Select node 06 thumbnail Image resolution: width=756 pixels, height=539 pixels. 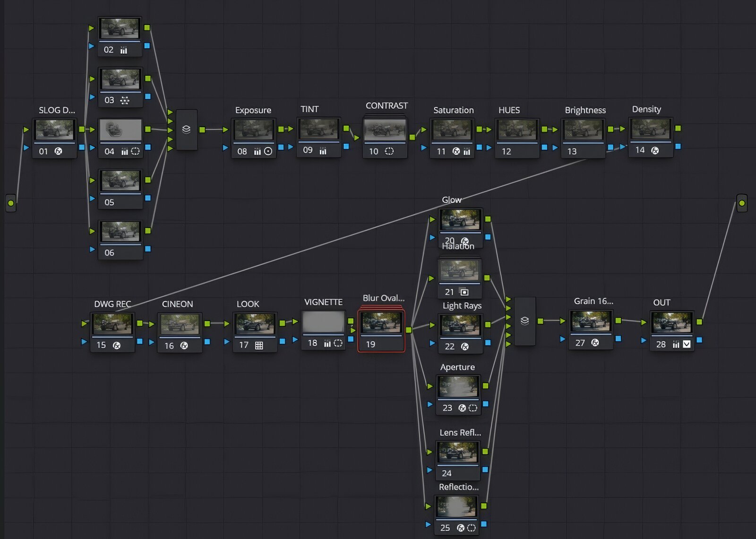coord(120,231)
